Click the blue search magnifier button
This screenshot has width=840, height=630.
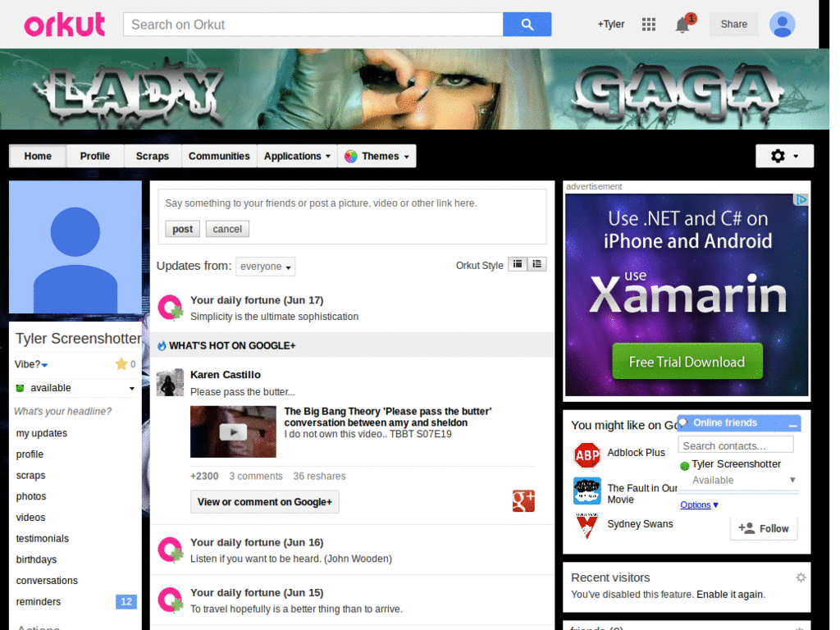(x=527, y=25)
